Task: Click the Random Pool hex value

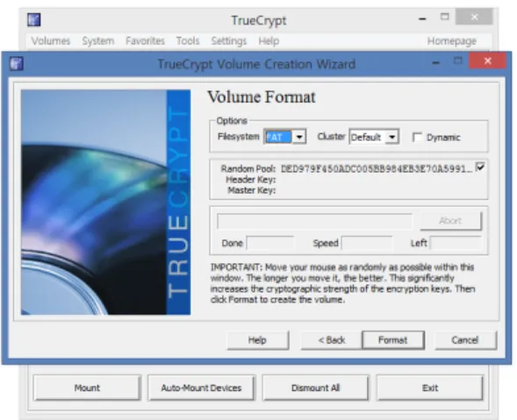Action: (377, 169)
